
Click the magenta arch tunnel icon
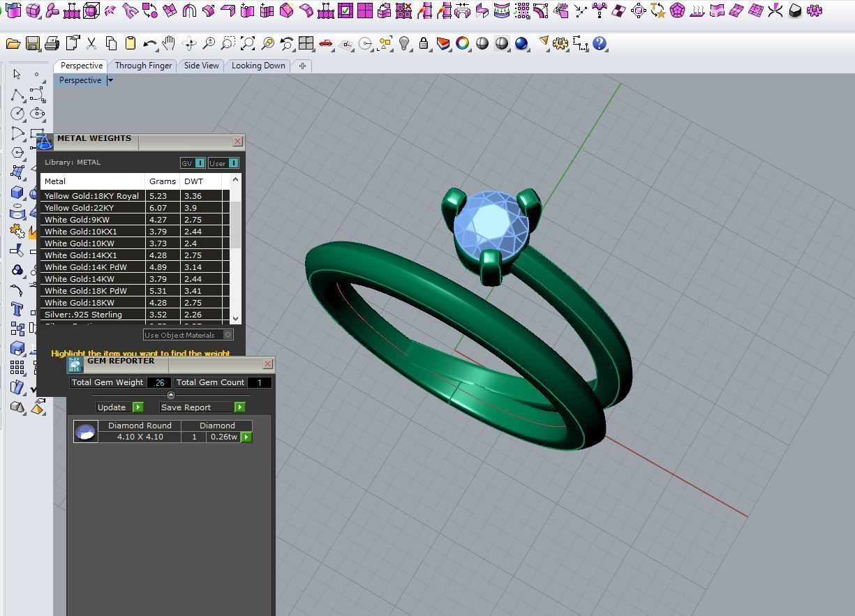[188, 10]
